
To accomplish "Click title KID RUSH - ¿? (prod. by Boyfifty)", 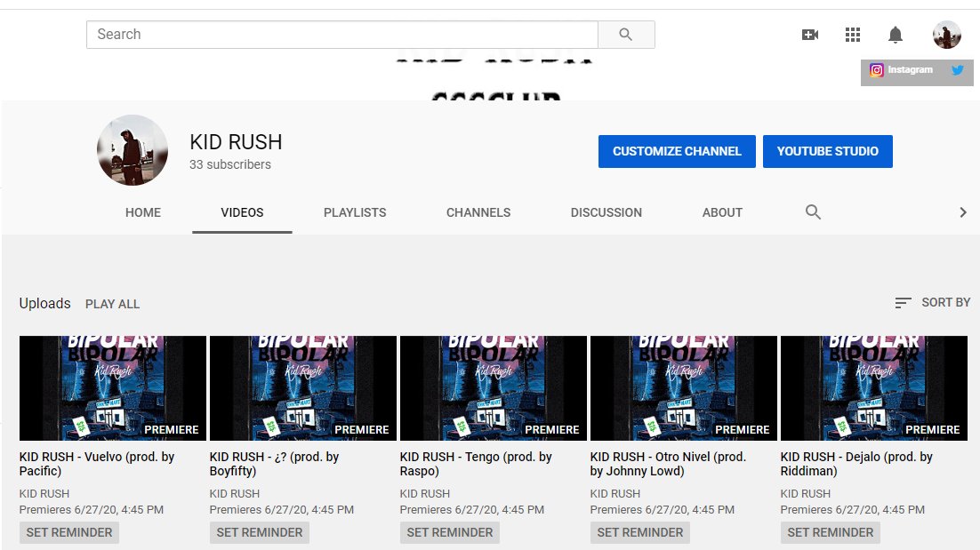I will [275, 464].
